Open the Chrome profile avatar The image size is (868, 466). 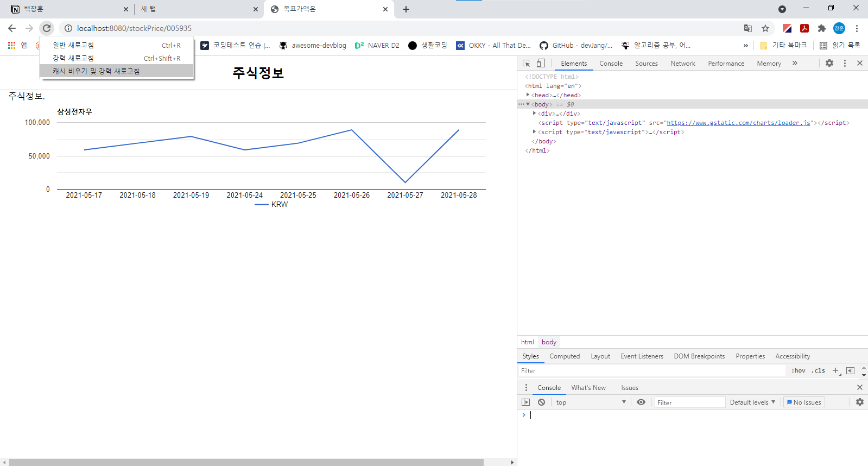tap(839, 28)
